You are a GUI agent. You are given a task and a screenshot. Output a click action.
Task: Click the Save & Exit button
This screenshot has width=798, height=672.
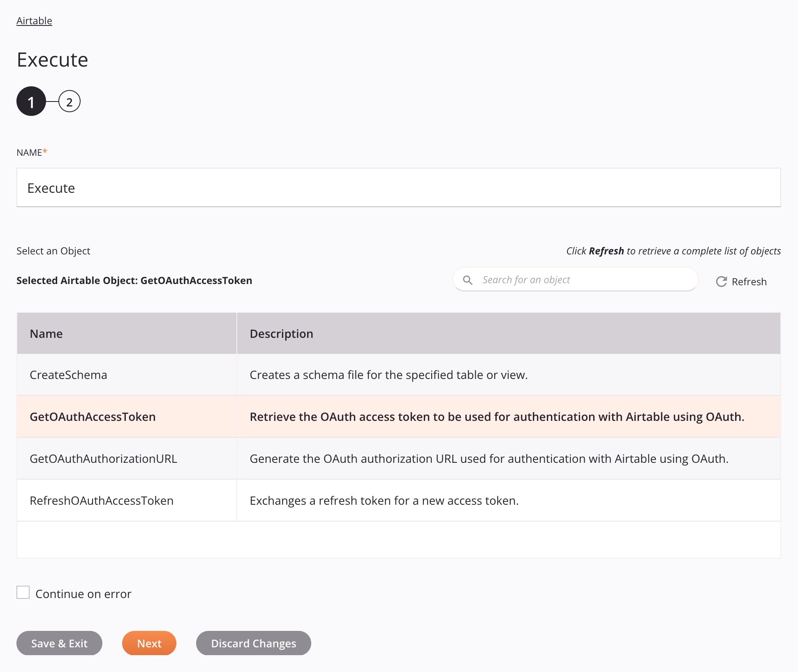click(x=59, y=643)
